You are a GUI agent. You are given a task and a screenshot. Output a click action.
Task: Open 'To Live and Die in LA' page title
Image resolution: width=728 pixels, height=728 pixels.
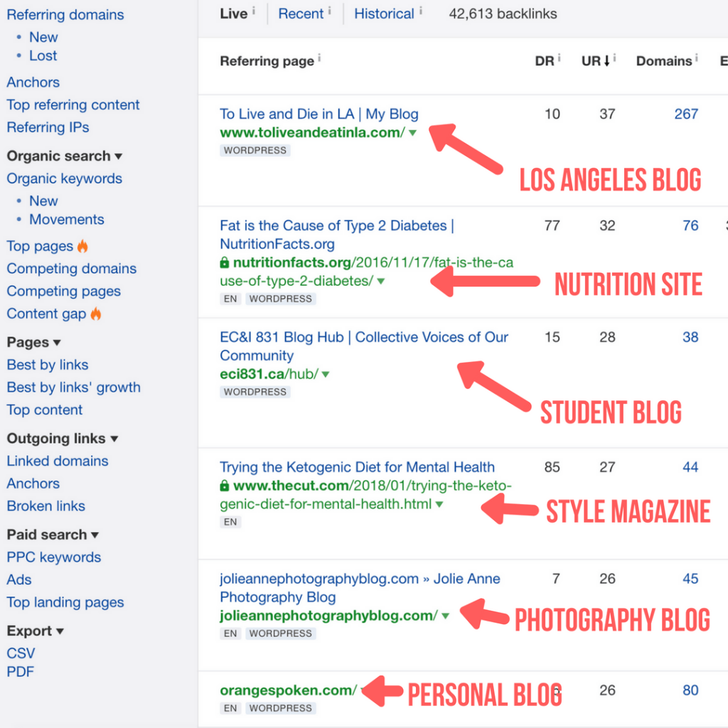click(x=319, y=114)
